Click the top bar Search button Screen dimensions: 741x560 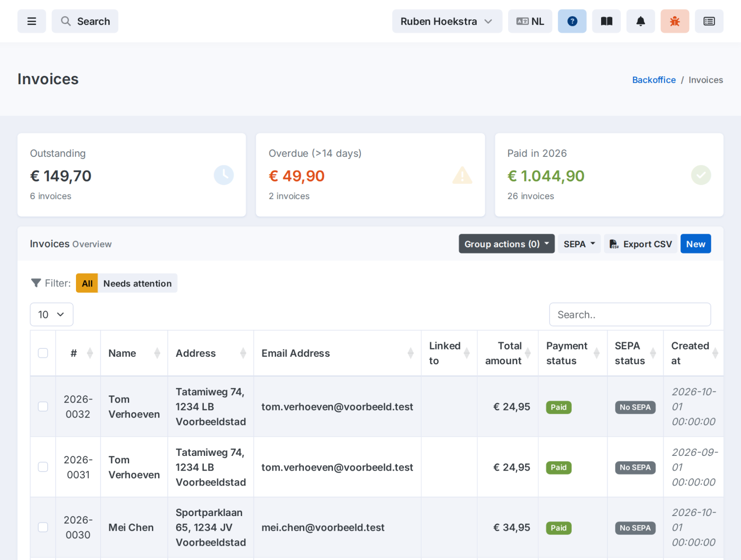click(85, 21)
